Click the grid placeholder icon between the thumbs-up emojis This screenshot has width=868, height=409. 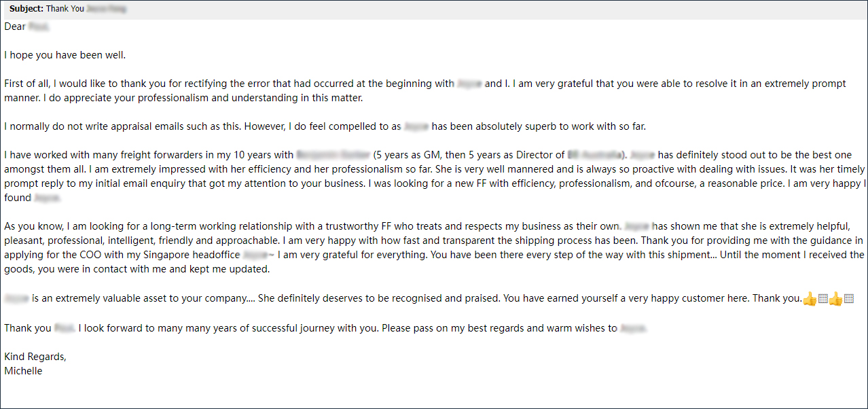pyautogui.click(x=822, y=299)
